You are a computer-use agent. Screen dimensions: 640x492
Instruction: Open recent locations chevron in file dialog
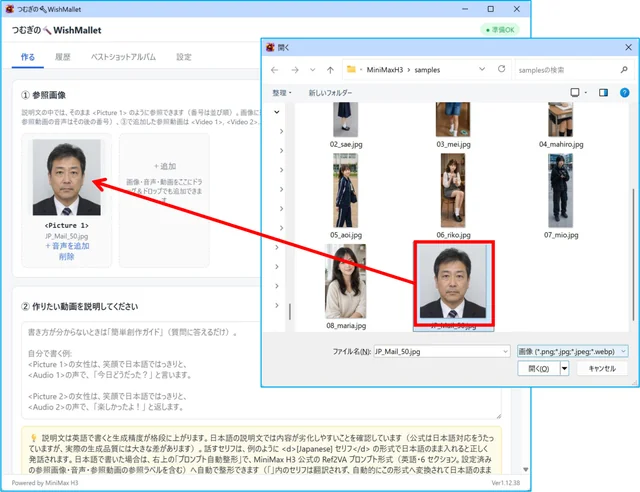pos(312,70)
